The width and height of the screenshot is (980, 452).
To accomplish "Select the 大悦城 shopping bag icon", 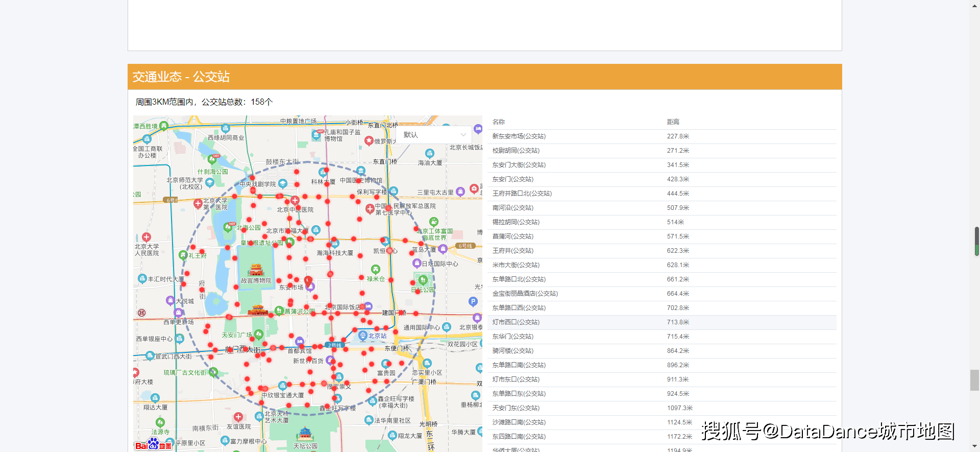I will pos(170,300).
